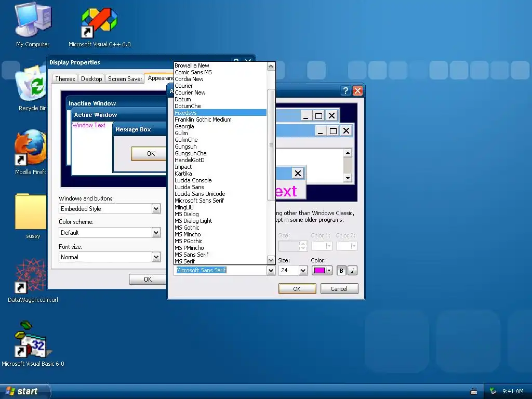Viewport: 532px width, 399px height.
Task: Launch Mozilla Firefox desktop shortcut
Action: (x=31, y=152)
